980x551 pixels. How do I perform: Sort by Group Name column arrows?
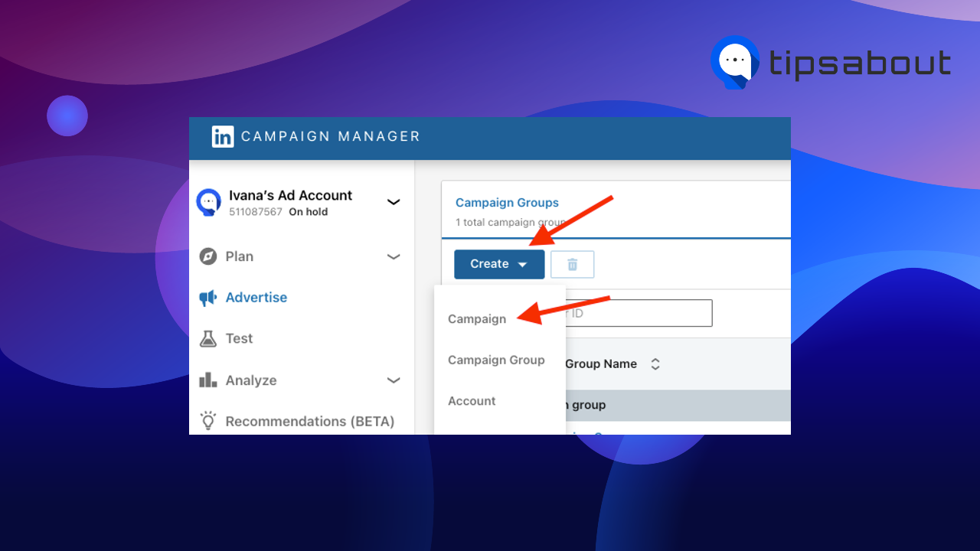coord(655,364)
